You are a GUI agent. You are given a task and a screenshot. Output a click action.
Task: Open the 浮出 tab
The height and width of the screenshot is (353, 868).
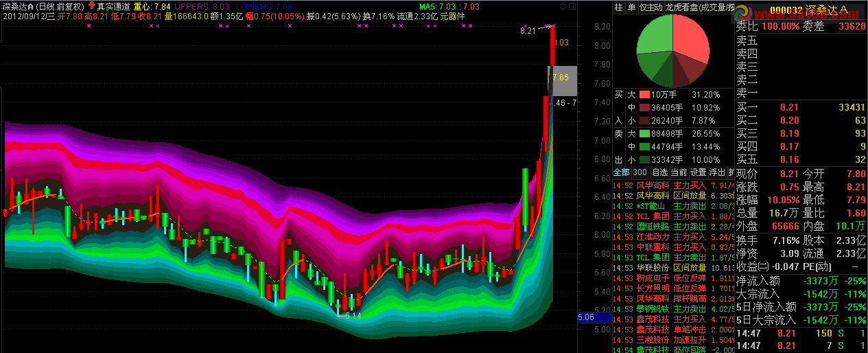tap(717, 172)
